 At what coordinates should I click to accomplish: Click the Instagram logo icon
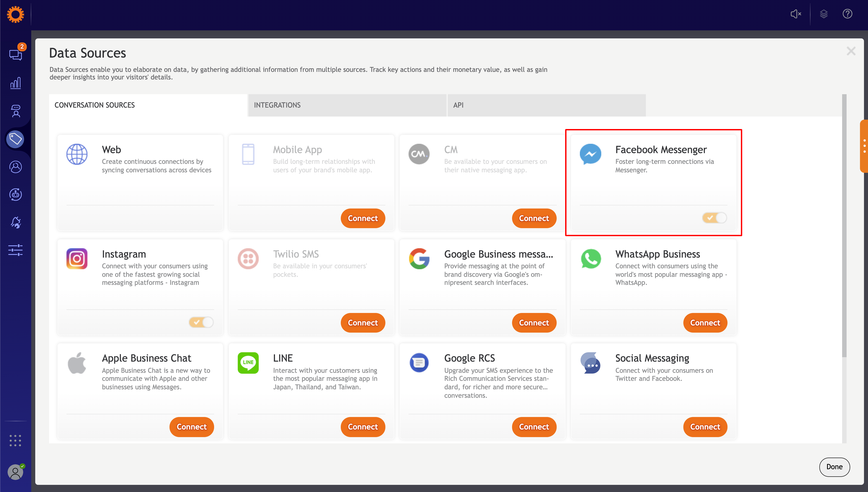pyautogui.click(x=77, y=259)
